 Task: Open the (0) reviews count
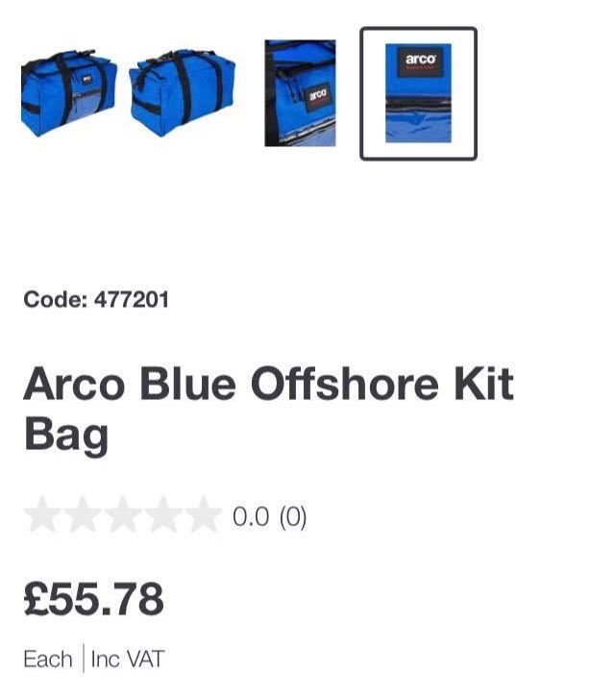(x=293, y=517)
